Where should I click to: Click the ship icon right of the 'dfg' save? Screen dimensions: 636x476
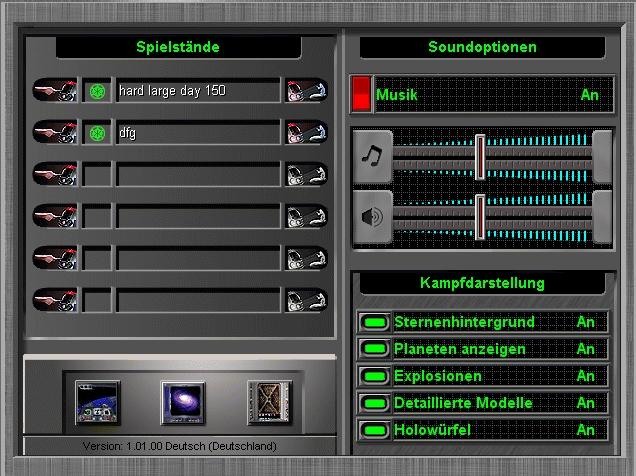click(x=306, y=132)
